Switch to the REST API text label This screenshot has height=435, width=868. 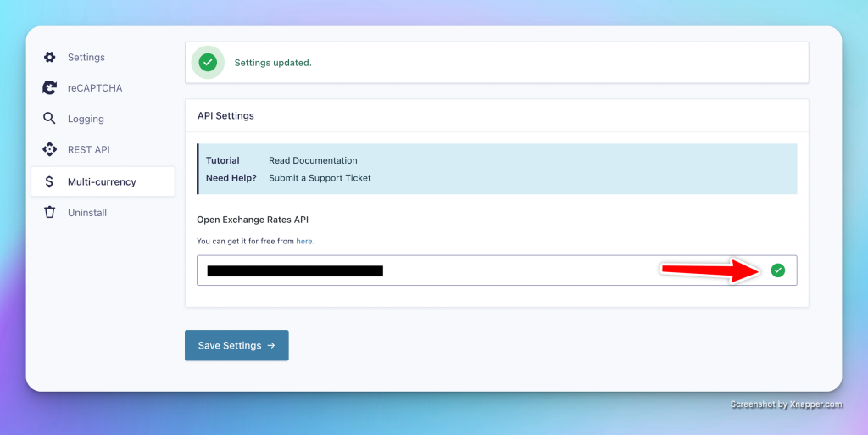[x=89, y=150]
